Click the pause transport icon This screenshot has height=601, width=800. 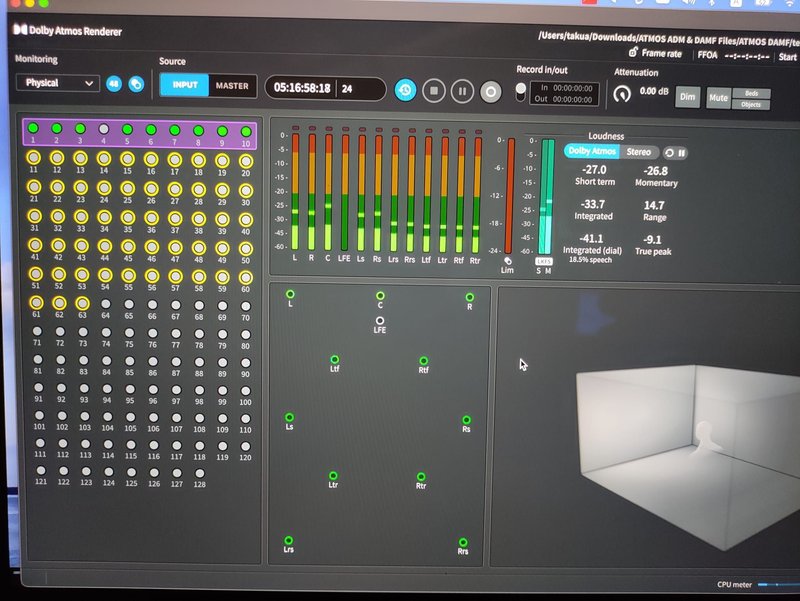point(462,92)
